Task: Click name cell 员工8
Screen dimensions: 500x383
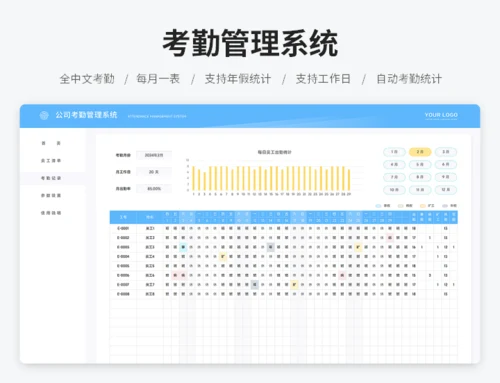Action: (x=150, y=294)
